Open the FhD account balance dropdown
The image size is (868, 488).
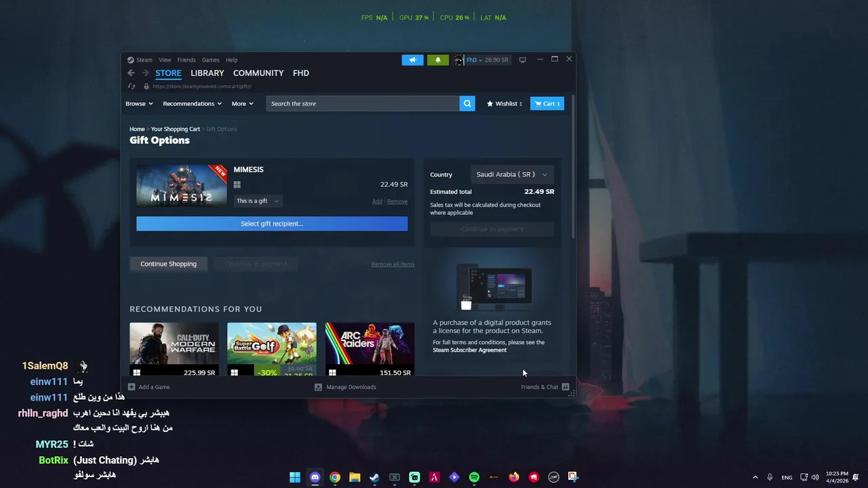487,60
